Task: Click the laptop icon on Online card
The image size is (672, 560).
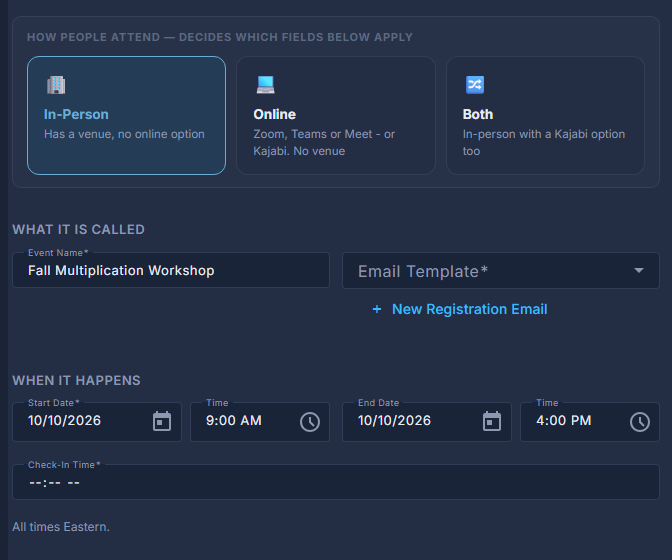Action: [x=265, y=84]
